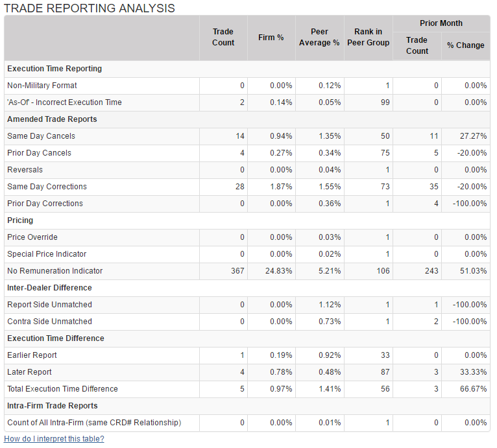Screen dimensions: 497x448
Task: Click the Peer Average % column header
Action: coord(319,38)
